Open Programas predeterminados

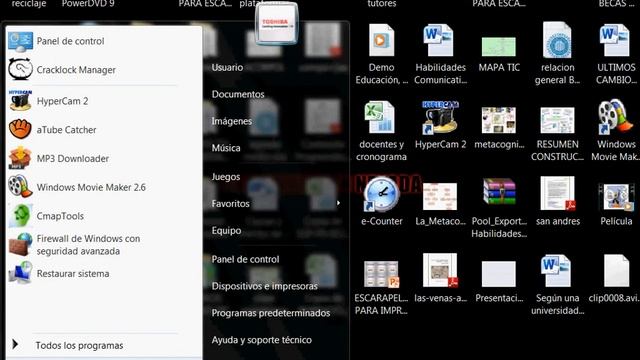271,313
